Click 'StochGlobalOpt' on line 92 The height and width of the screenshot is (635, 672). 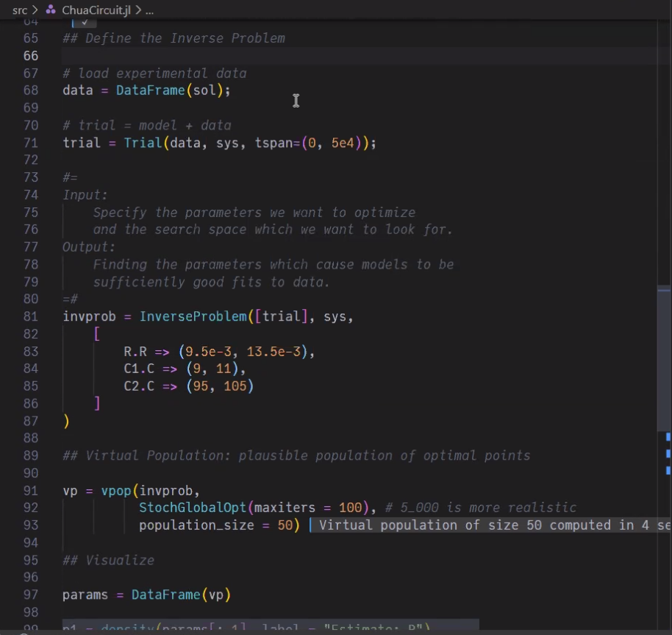(x=193, y=508)
